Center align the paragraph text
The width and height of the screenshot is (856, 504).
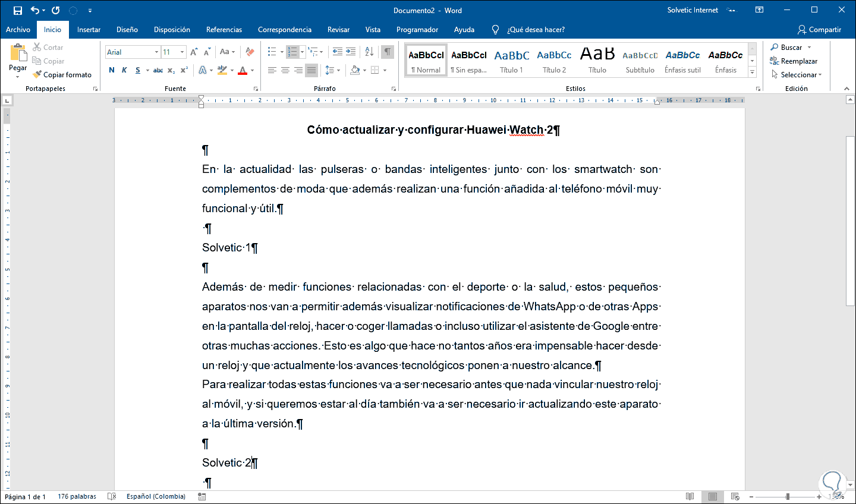click(285, 70)
